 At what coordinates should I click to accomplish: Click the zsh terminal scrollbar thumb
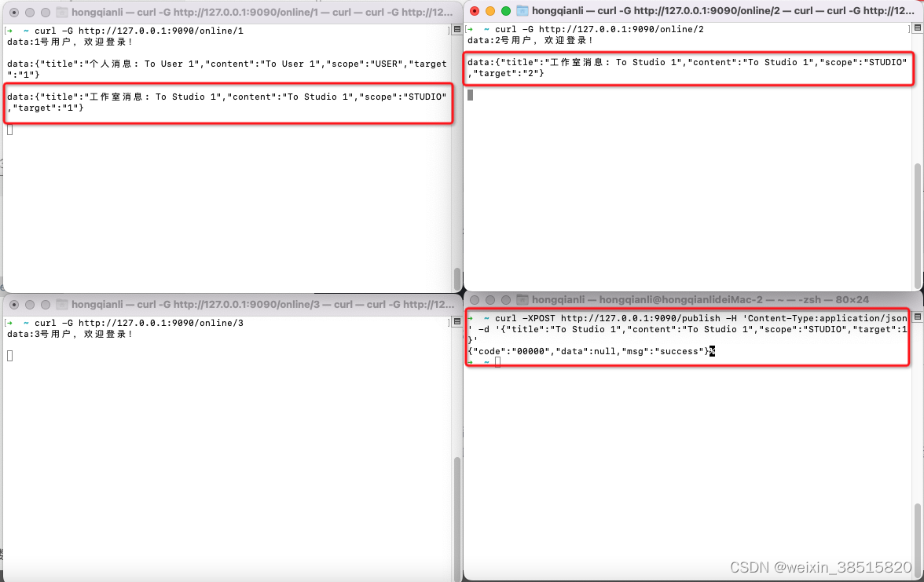(x=918, y=540)
